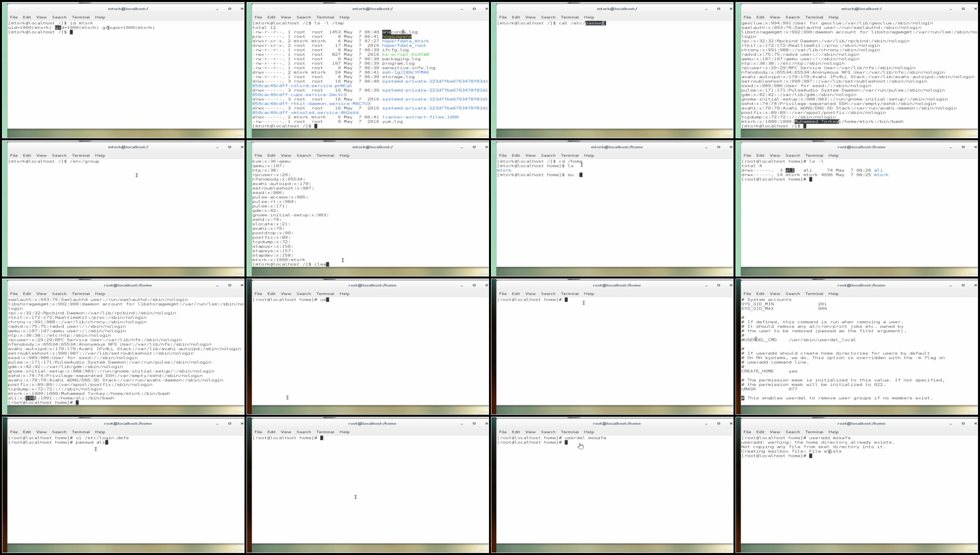The height and width of the screenshot is (555, 980).
Task: Click 'yum.log' in the /tmp listing
Action: pos(392,121)
